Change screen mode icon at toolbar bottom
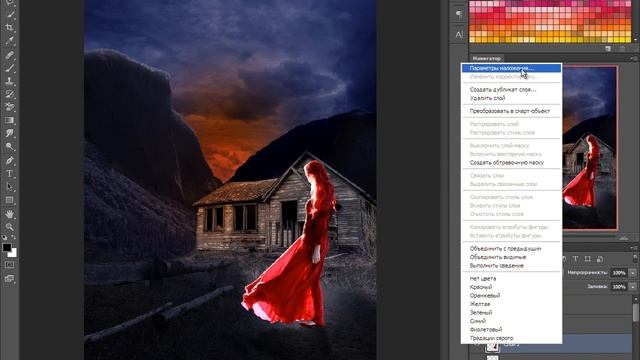This screenshot has width=640, height=360. tap(9, 279)
